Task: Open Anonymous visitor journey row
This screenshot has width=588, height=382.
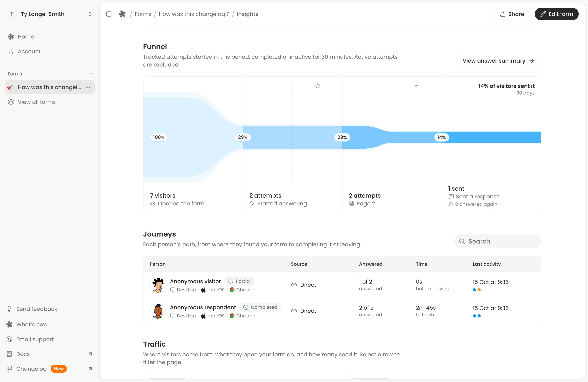Action: pyautogui.click(x=342, y=285)
